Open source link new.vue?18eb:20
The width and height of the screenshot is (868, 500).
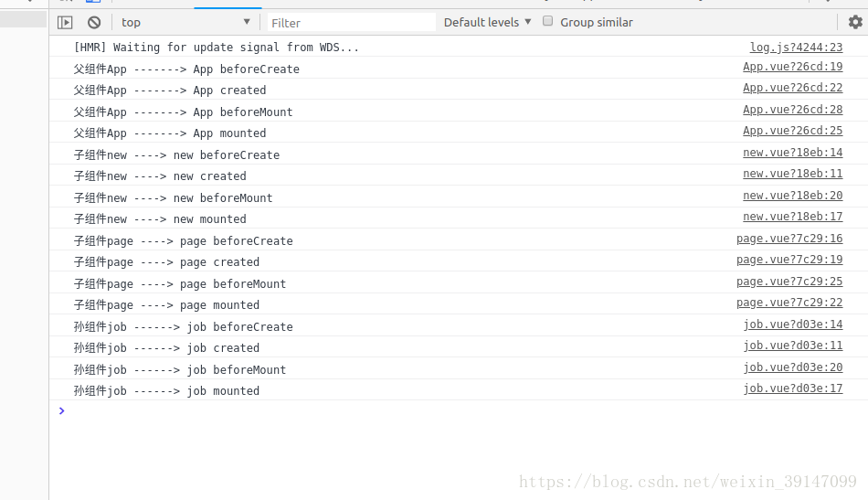pos(793,196)
